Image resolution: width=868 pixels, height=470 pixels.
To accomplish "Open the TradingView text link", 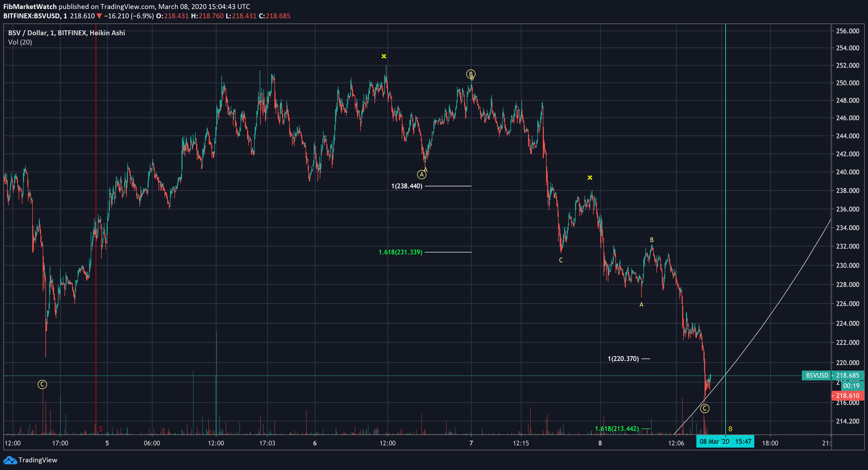I will tap(38, 460).
